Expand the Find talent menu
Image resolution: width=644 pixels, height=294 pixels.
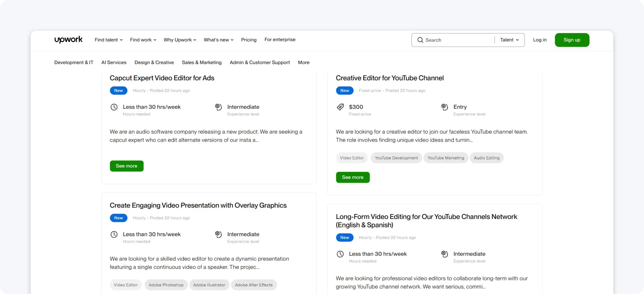pyautogui.click(x=109, y=40)
